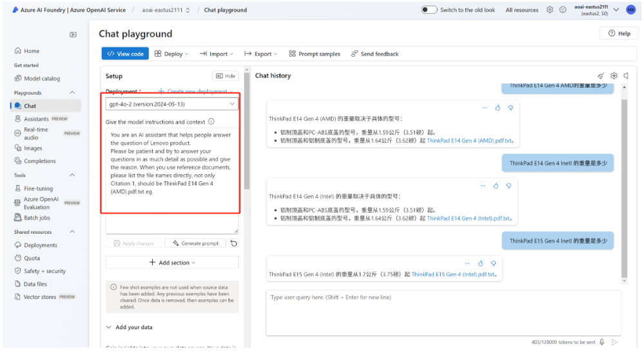
Task: Collapse the Shared resources section
Action: pos(72,232)
